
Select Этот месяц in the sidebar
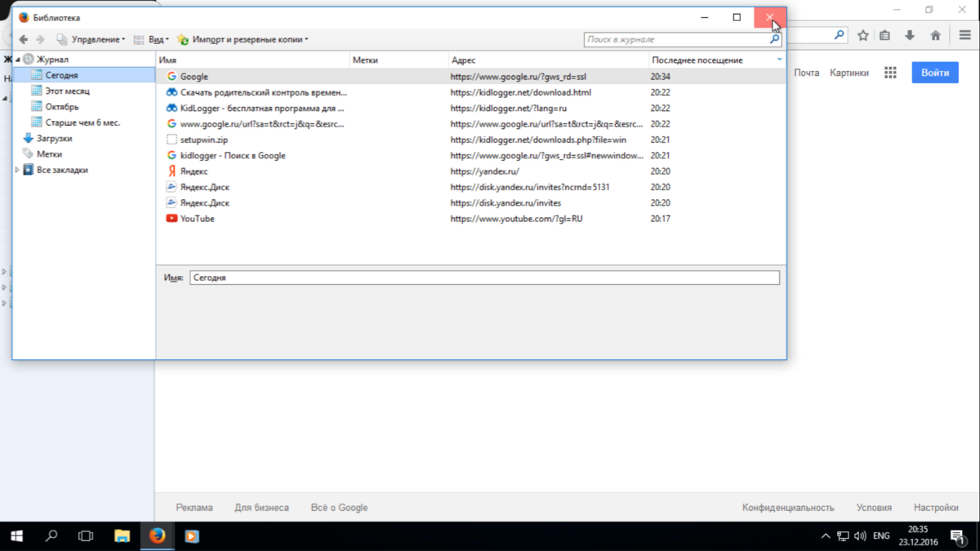pyautogui.click(x=67, y=91)
